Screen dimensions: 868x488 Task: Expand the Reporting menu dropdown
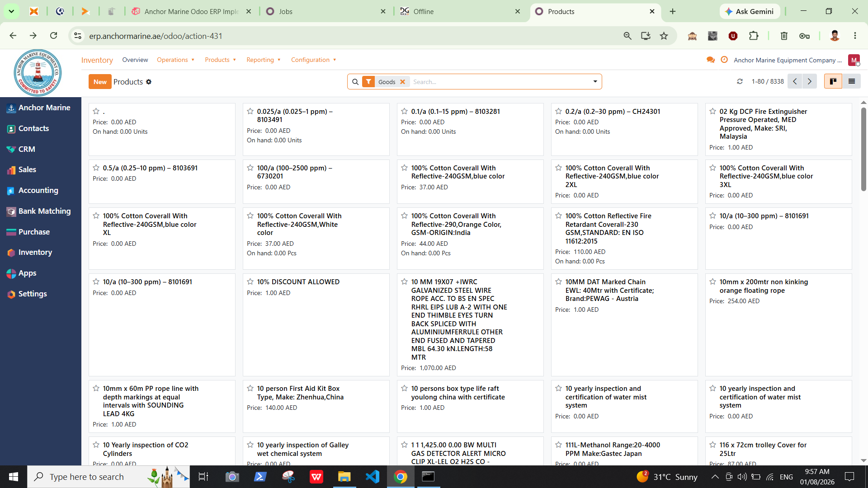[263, 60]
